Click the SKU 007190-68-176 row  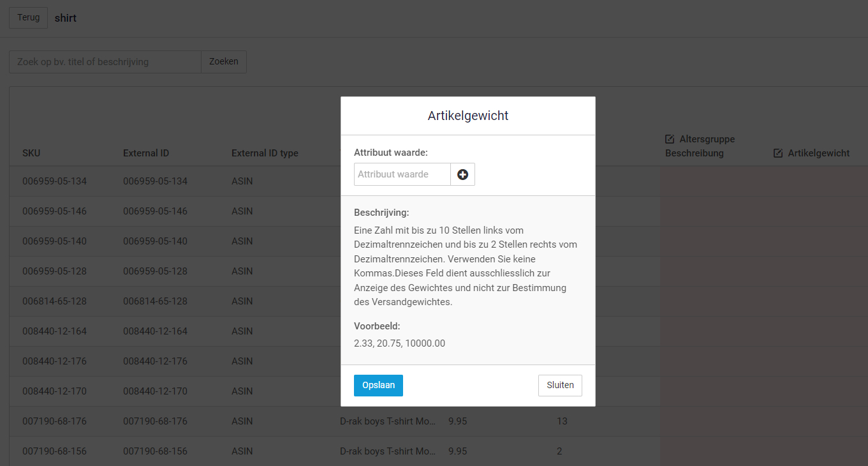[x=54, y=421]
